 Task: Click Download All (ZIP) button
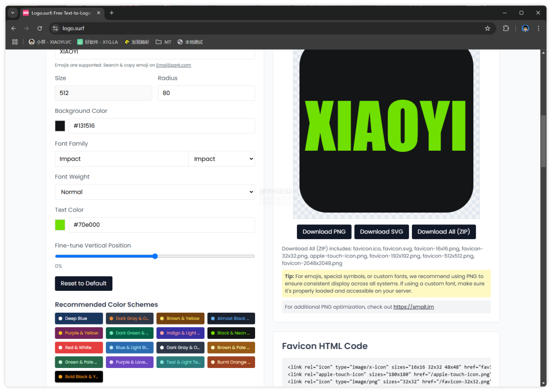(x=444, y=232)
